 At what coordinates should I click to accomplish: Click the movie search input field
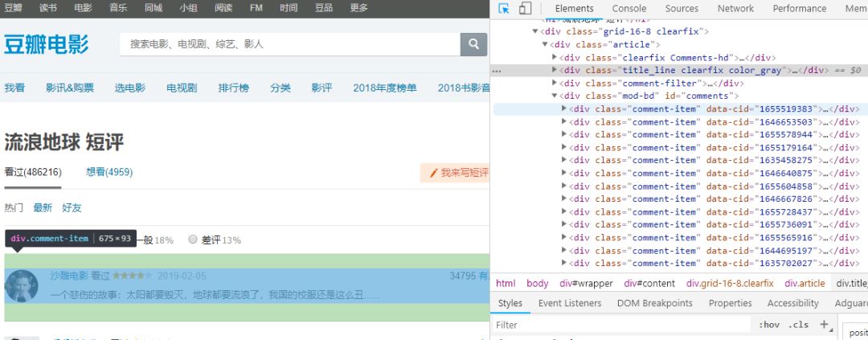click(290, 44)
